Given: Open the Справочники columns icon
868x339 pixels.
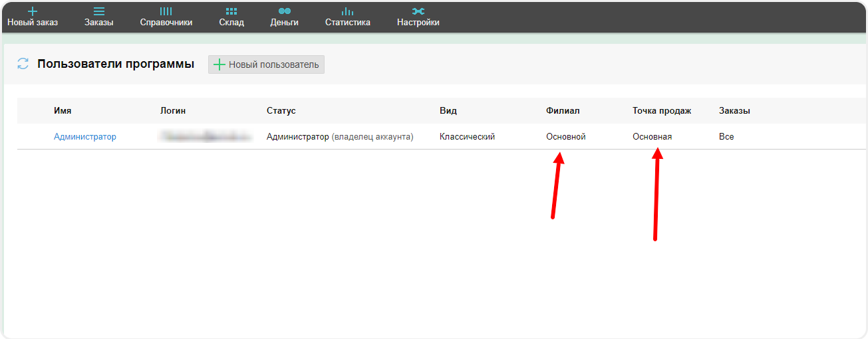Looking at the screenshot, I should 166,11.
